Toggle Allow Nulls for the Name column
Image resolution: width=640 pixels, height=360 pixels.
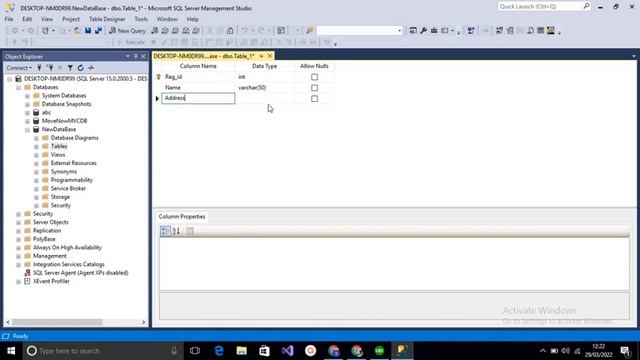click(314, 88)
